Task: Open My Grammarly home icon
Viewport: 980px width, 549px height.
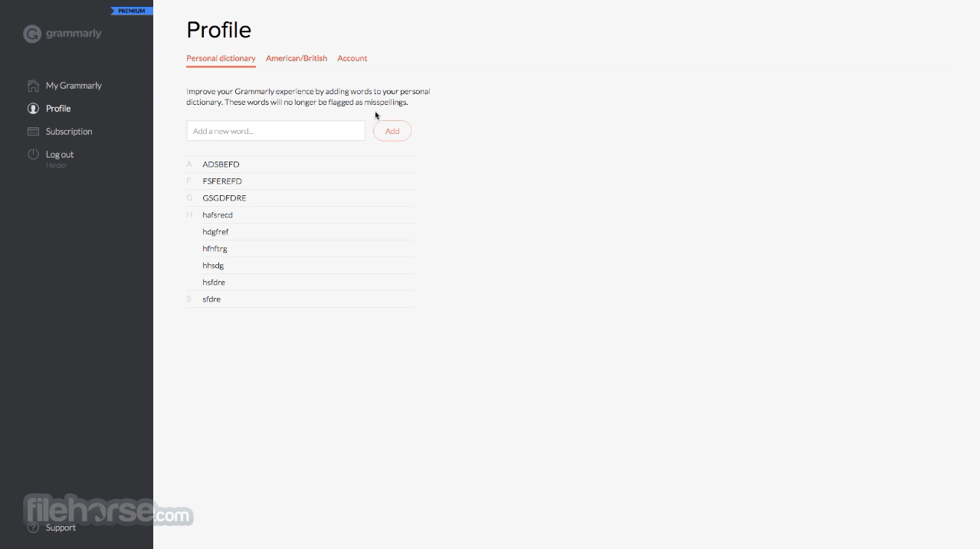Action: (33, 85)
